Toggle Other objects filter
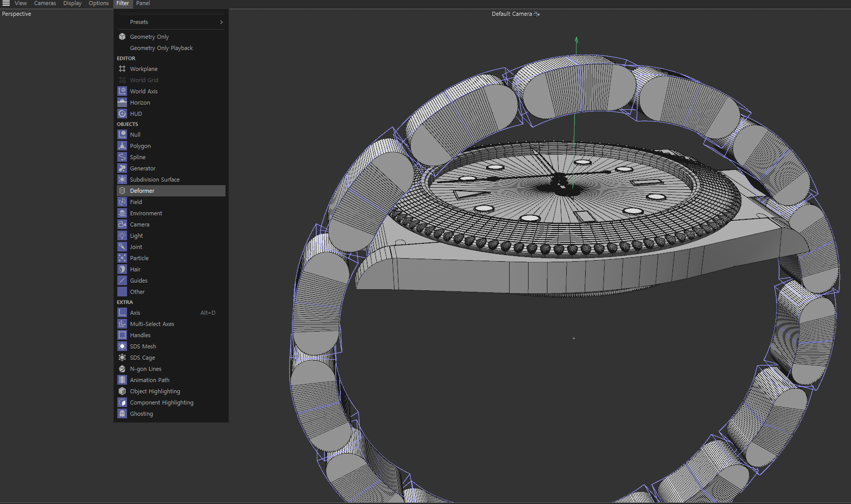The height and width of the screenshot is (504, 851). pos(171,292)
